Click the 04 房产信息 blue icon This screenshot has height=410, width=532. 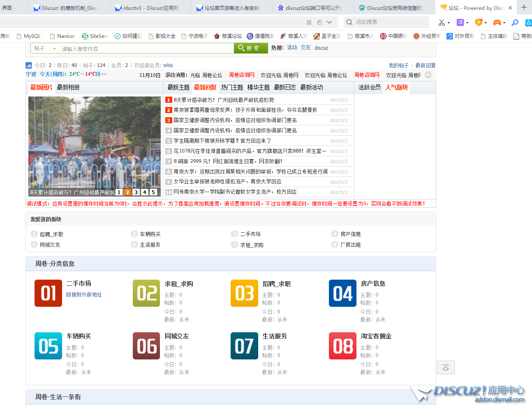[342, 293]
